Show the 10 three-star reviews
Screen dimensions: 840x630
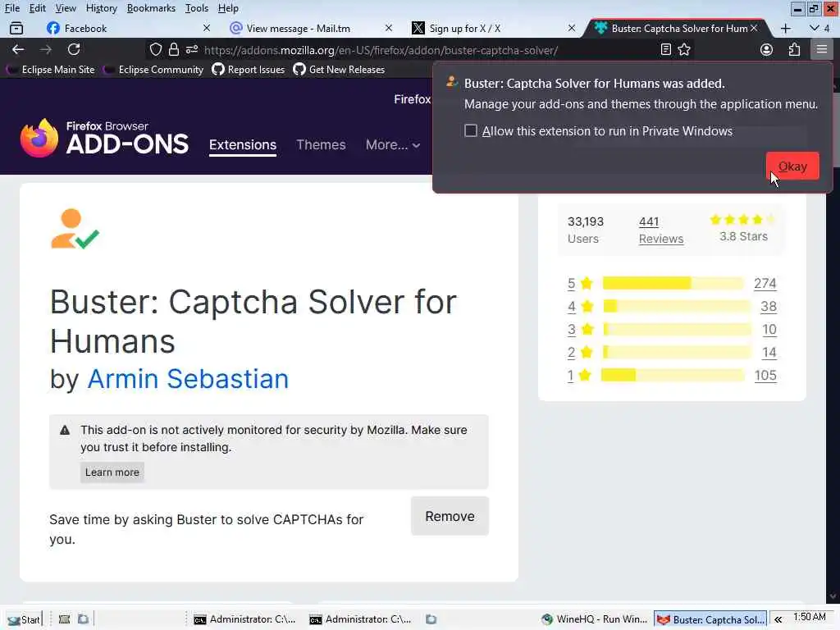click(769, 329)
